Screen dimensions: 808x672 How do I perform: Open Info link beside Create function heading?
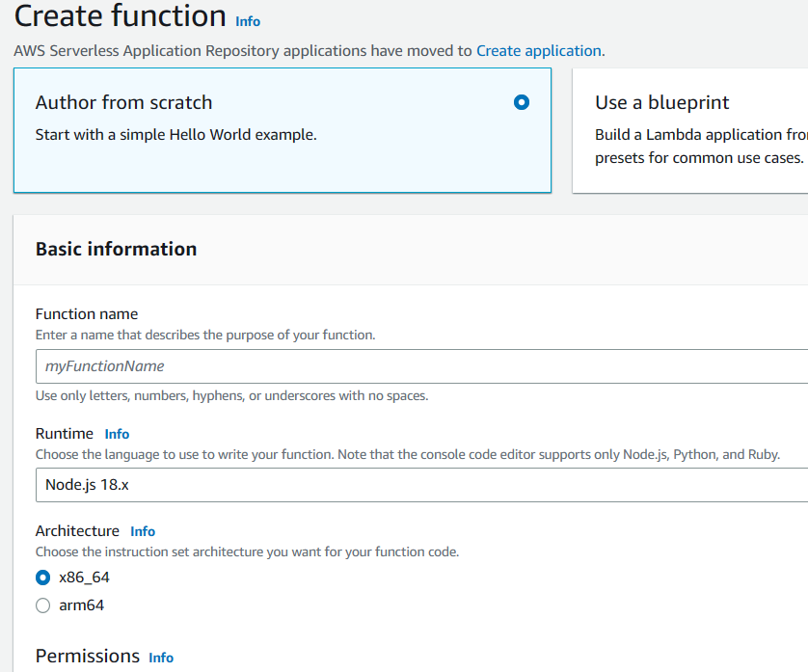tap(248, 21)
